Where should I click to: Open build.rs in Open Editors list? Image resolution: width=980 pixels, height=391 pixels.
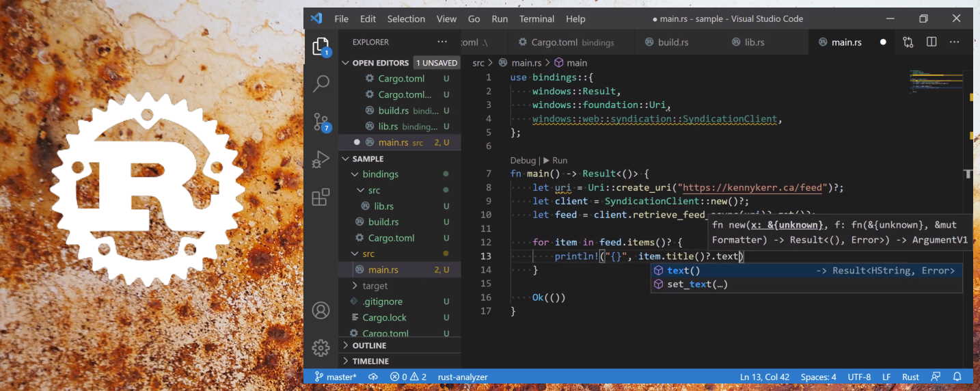click(399, 110)
